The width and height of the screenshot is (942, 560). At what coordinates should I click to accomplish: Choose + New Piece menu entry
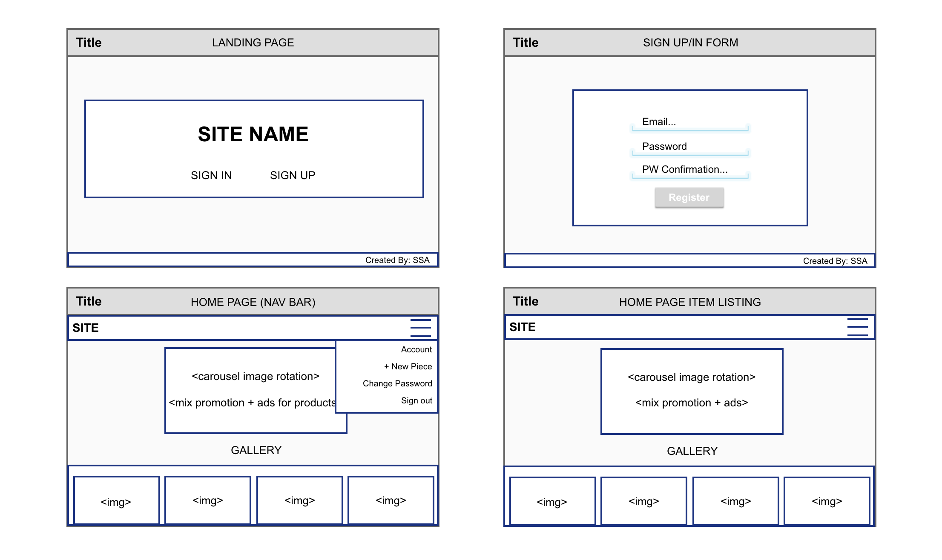408,366
